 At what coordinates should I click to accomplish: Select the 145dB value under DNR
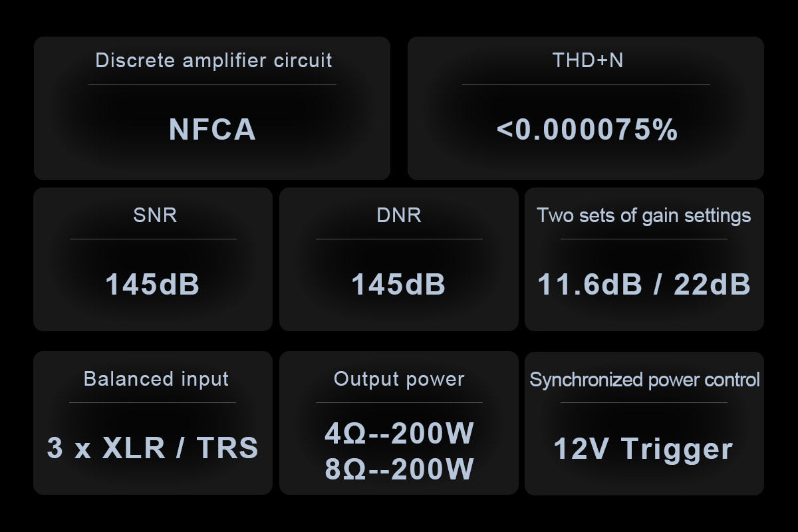pyautogui.click(x=398, y=285)
